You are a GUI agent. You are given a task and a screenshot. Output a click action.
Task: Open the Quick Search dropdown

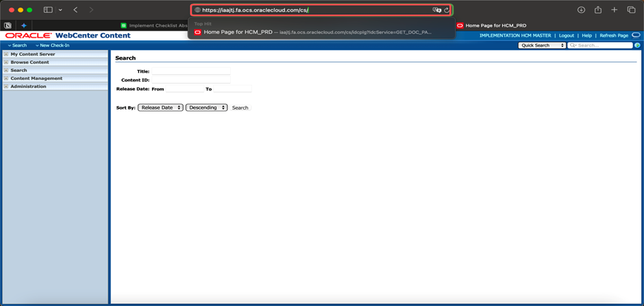[542, 45]
